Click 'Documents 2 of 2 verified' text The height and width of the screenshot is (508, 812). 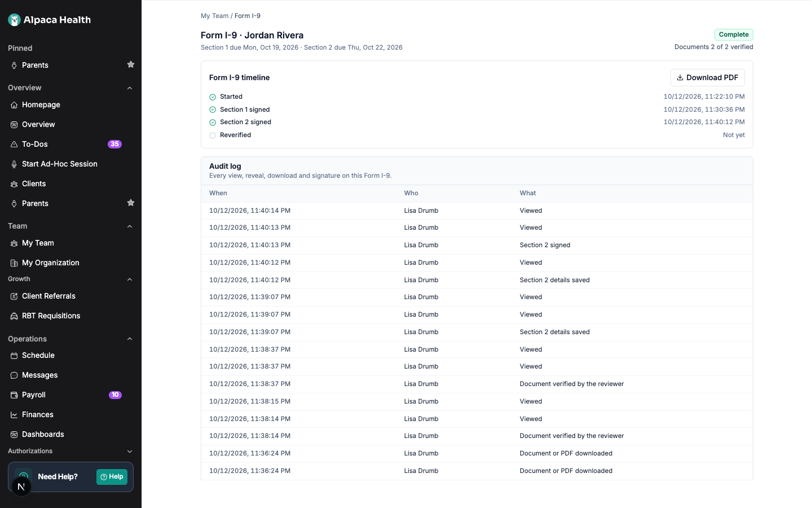[714, 47]
